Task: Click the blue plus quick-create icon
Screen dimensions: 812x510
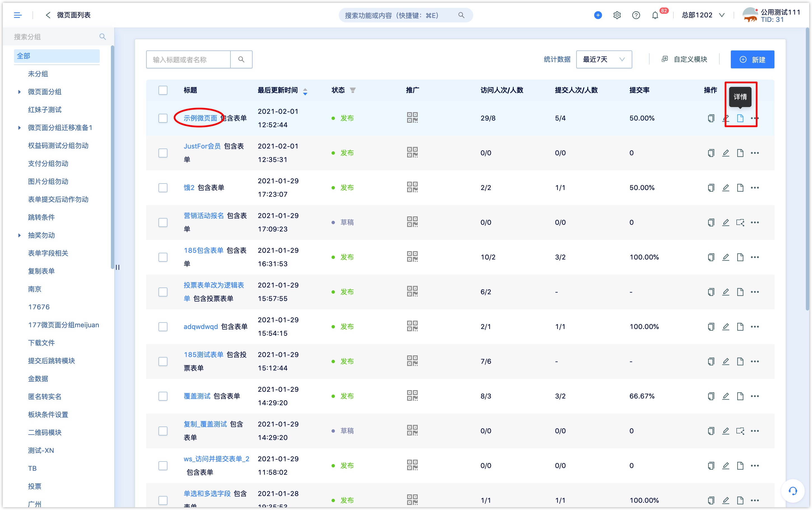Action: (x=598, y=15)
